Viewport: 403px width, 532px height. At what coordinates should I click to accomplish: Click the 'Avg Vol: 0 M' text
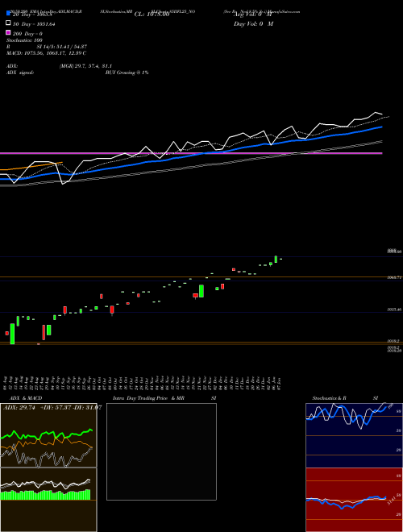(x=253, y=15)
